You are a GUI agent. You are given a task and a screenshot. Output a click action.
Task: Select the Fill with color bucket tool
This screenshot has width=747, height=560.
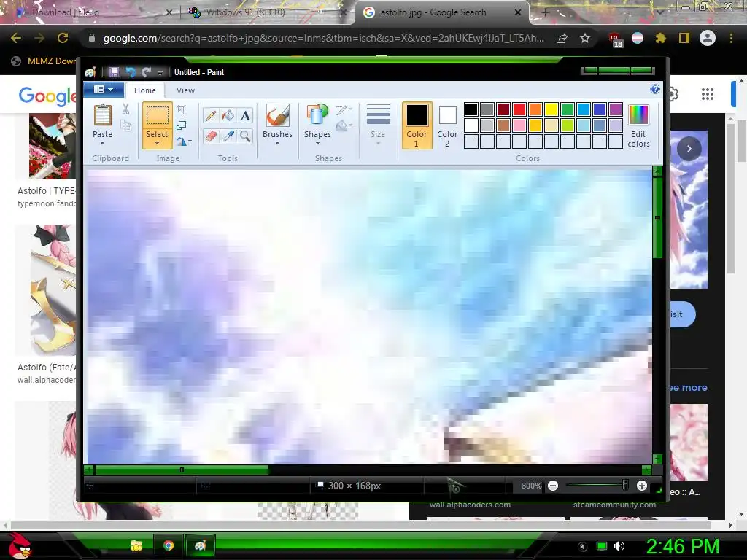[228, 116]
